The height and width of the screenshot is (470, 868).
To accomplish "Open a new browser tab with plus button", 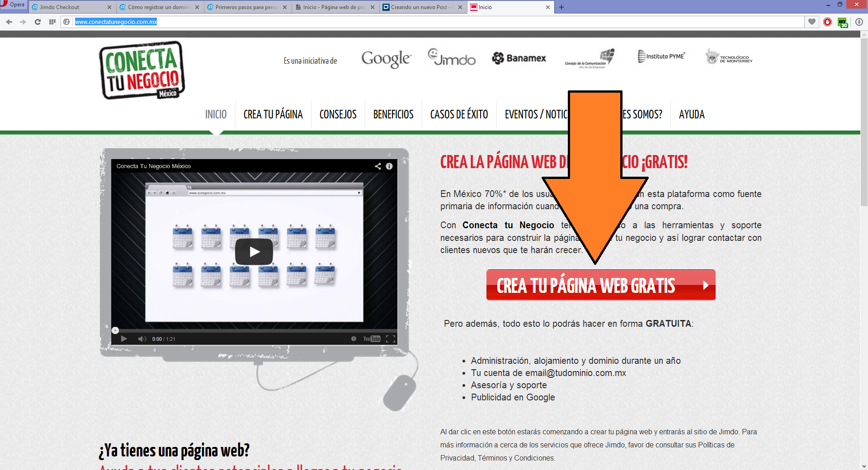I will click(561, 7).
